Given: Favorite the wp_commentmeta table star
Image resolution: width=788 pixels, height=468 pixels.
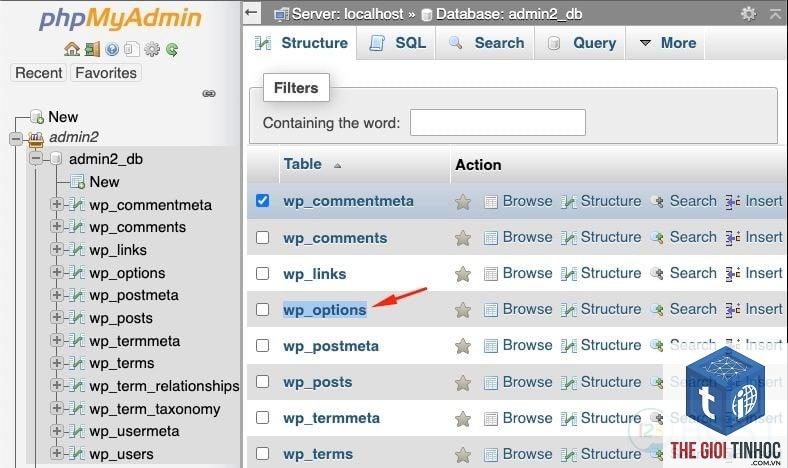Looking at the screenshot, I should coord(462,202).
